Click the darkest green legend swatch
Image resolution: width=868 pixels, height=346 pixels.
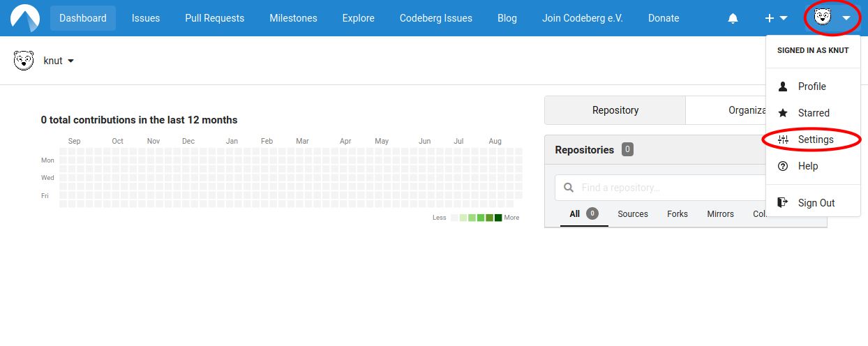(498, 218)
